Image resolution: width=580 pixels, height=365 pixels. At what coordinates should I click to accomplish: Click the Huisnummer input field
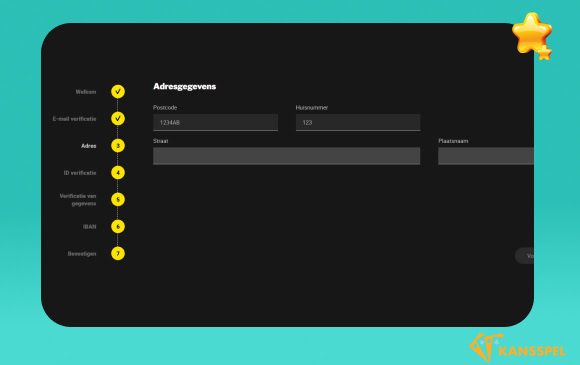click(x=358, y=122)
